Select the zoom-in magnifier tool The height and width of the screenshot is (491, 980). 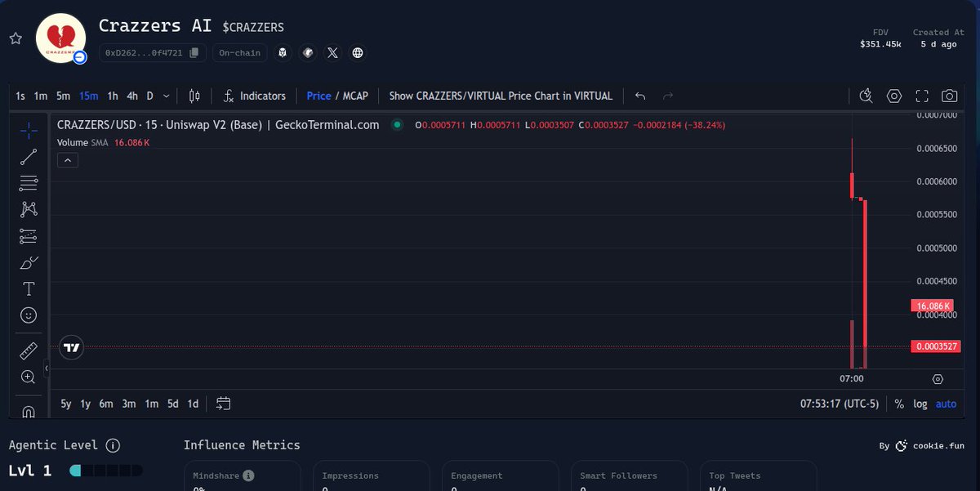pos(29,377)
